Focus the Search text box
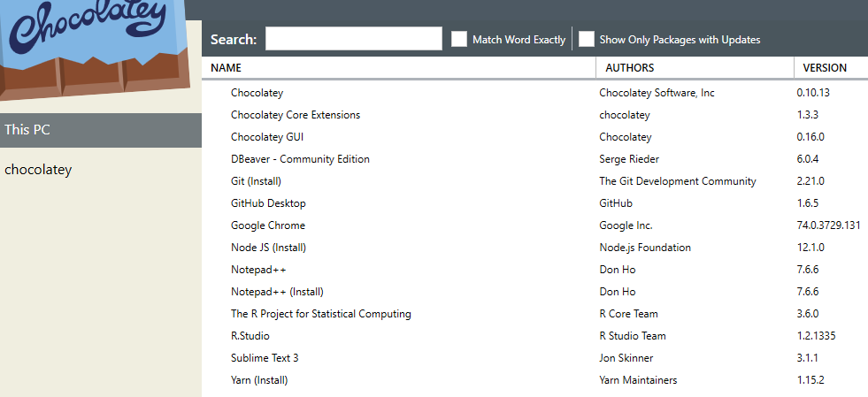The height and width of the screenshot is (397, 868). tap(354, 39)
